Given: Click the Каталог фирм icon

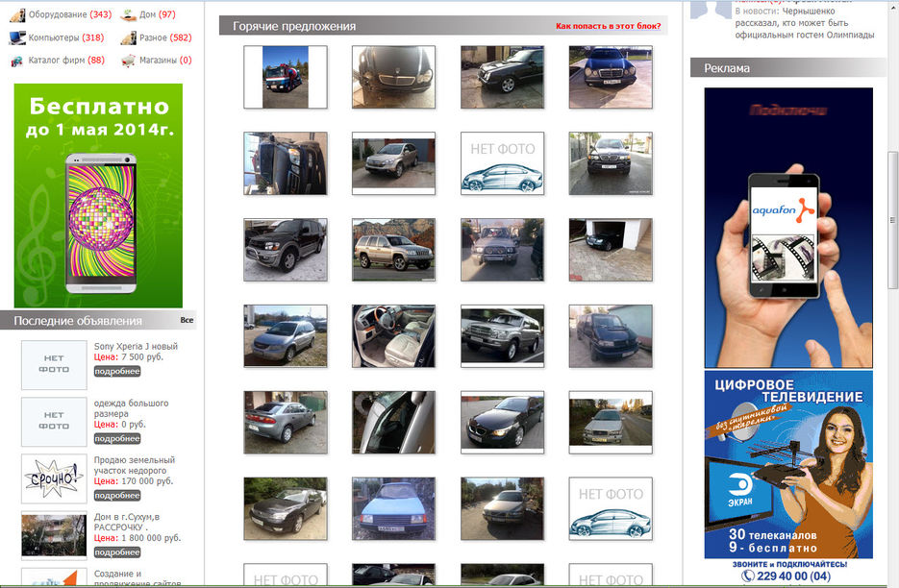Looking at the screenshot, I should point(17,61).
